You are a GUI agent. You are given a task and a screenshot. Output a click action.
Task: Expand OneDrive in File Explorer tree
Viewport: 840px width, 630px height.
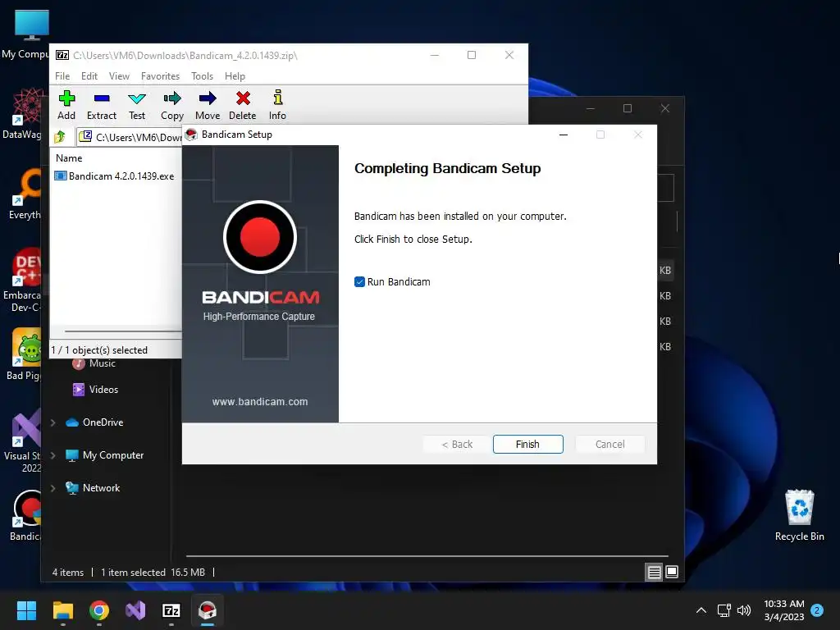[x=53, y=422]
